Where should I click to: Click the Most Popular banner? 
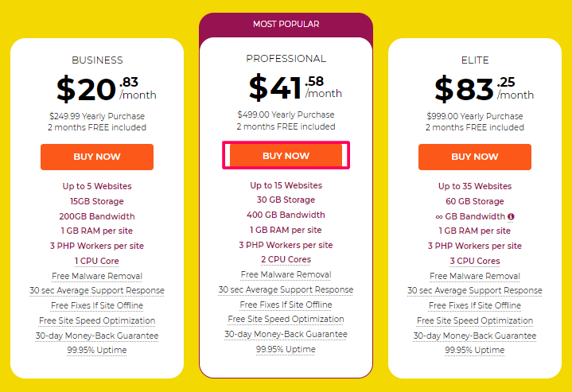[x=286, y=24]
